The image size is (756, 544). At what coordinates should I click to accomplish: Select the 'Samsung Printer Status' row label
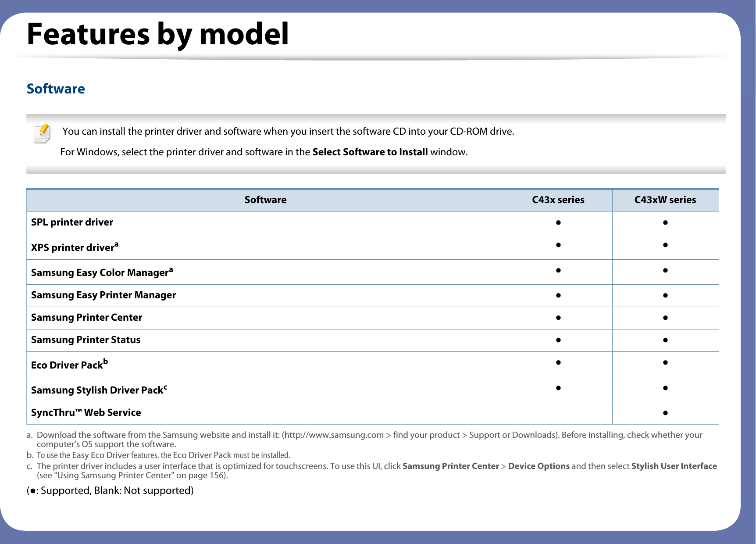pos(86,340)
